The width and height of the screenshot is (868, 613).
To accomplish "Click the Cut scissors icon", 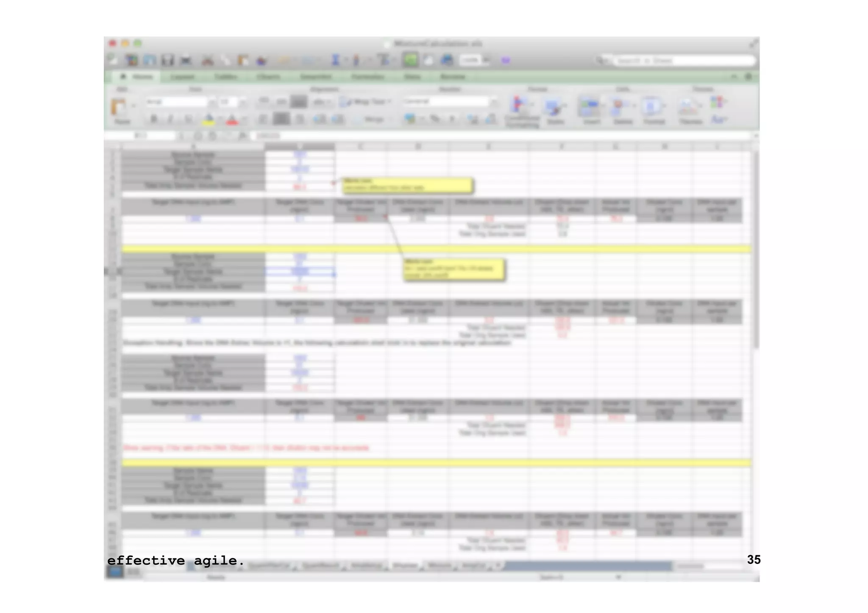I will [207, 60].
